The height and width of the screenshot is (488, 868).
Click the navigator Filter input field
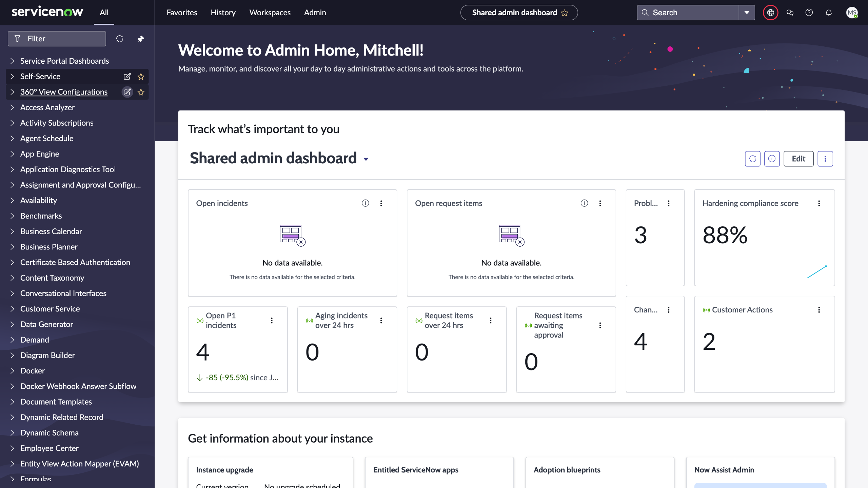61,39
